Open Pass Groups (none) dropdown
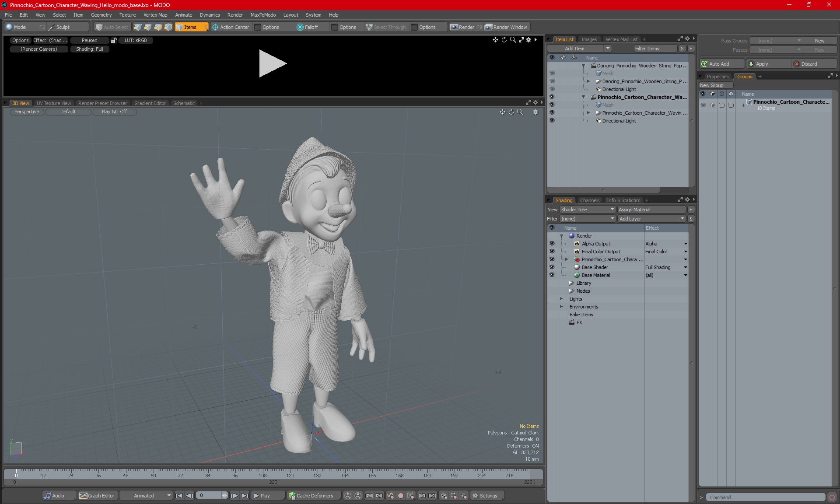 776,41
